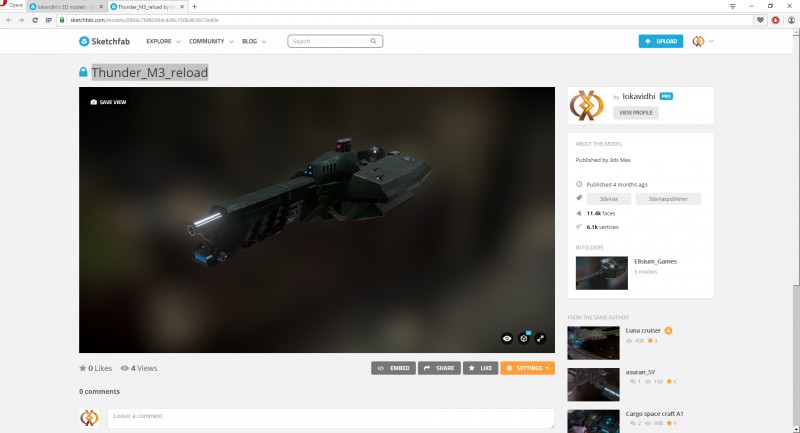Click the Upload button
Viewport: 800px width, 433px height.
[x=661, y=41]
